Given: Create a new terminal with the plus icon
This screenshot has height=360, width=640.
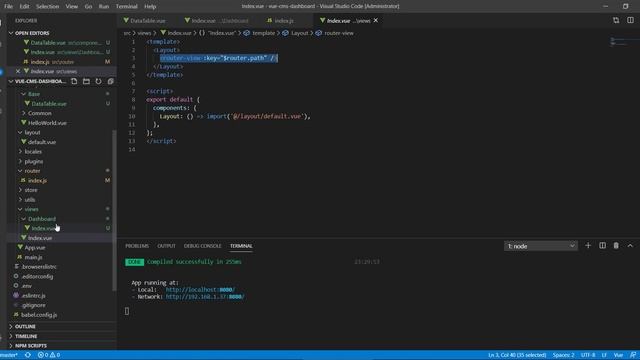Looking at the screenshot, I should pyautogui.click(x=588, y=246).
